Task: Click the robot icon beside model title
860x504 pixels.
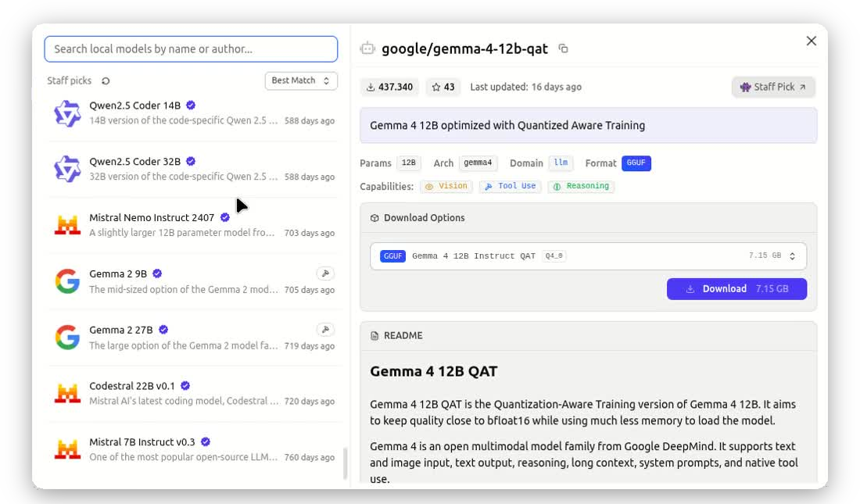Action: [367, 48]
